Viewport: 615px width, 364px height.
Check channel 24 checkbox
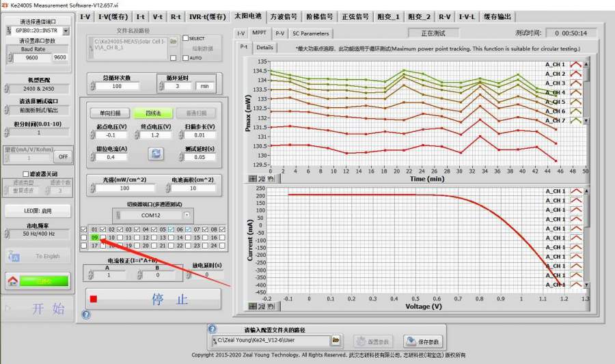(222, 246)
